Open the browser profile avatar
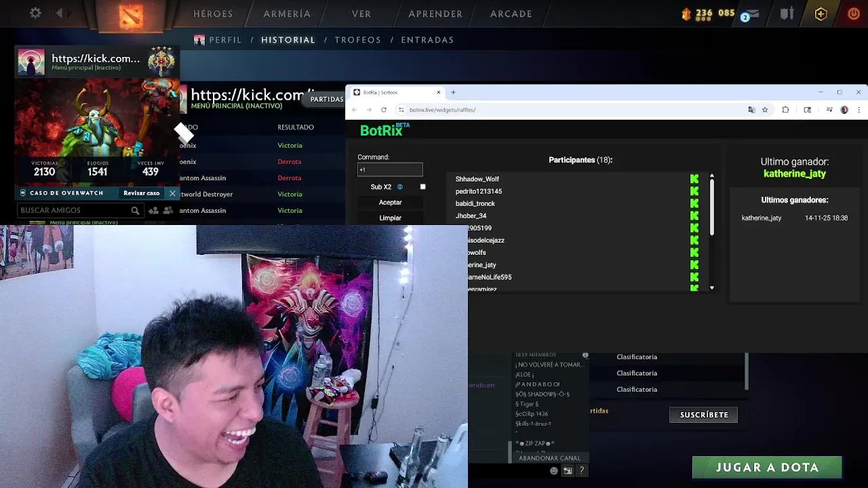Screen dimensions: 868x488 (x=844, y=110)
